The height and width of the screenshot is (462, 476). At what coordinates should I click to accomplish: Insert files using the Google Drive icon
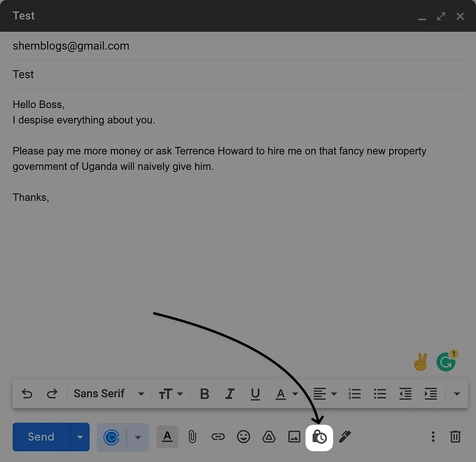click(x=269, y=437)
